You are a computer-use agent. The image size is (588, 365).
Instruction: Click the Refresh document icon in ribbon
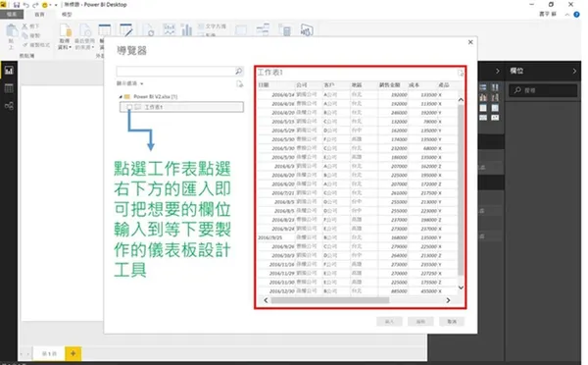click(149, 30)
